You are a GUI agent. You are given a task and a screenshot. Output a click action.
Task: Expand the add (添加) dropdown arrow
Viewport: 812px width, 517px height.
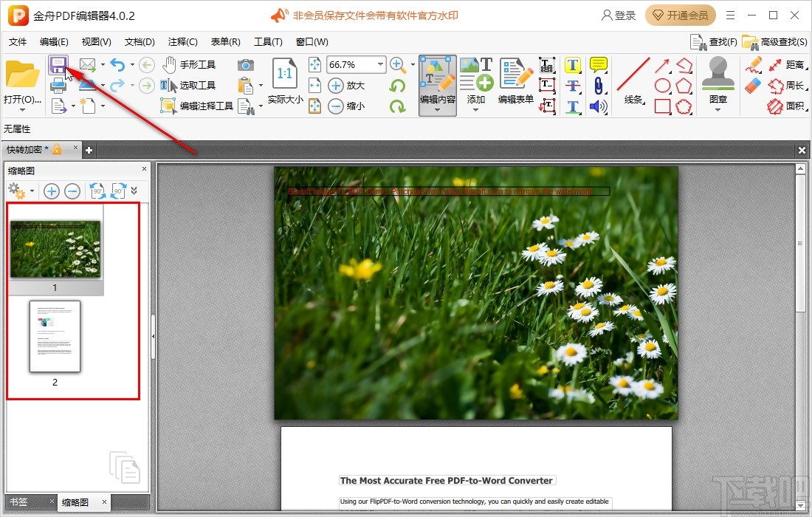click(475, 110)
